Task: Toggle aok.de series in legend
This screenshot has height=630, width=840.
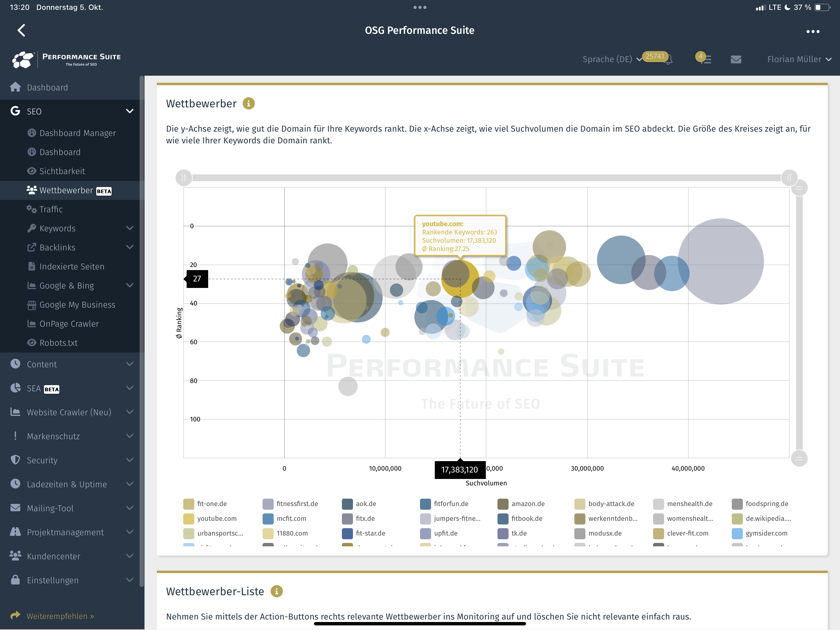Action: click(359, 504)
